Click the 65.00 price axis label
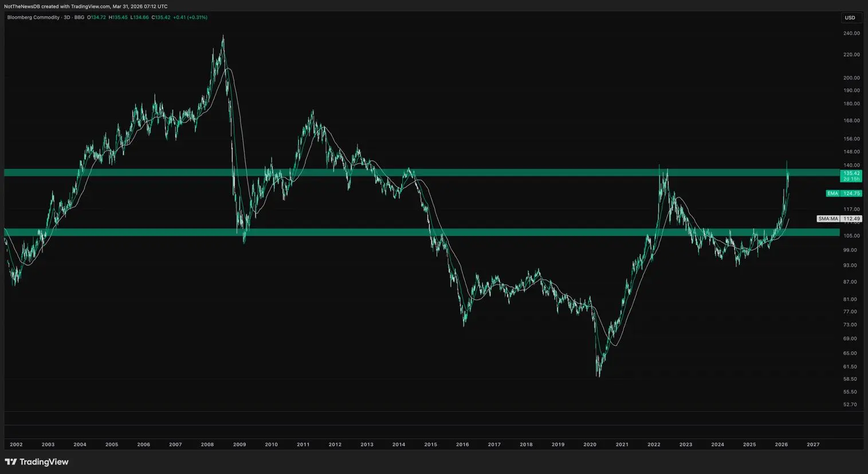The width and height of the screenshot is (868, 474). [850, 353]
